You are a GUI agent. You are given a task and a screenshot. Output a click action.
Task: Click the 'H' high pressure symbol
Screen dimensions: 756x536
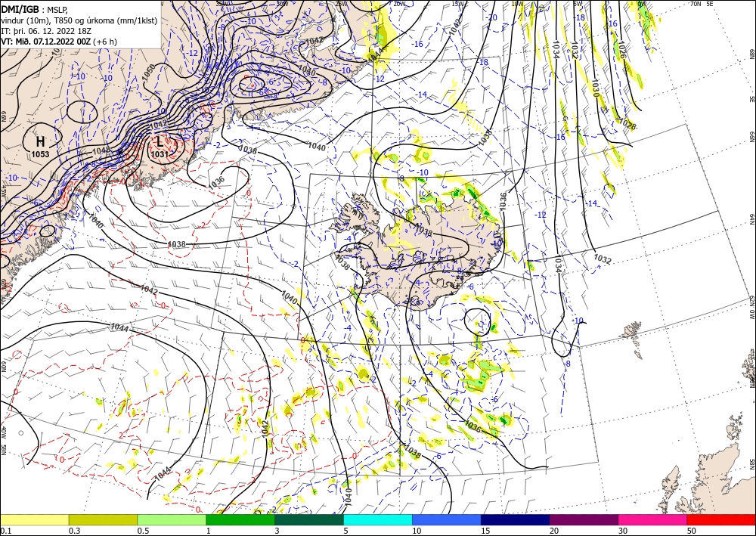41,141
